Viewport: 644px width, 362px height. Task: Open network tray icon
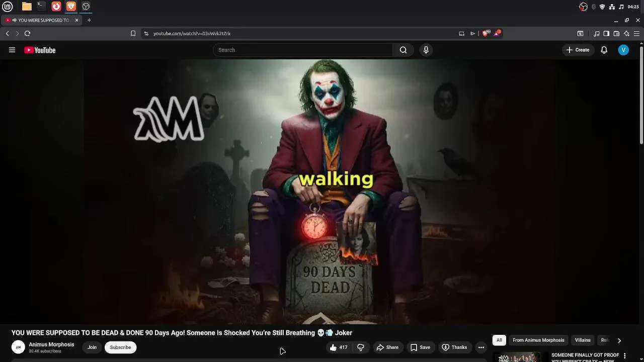(612, 7)
